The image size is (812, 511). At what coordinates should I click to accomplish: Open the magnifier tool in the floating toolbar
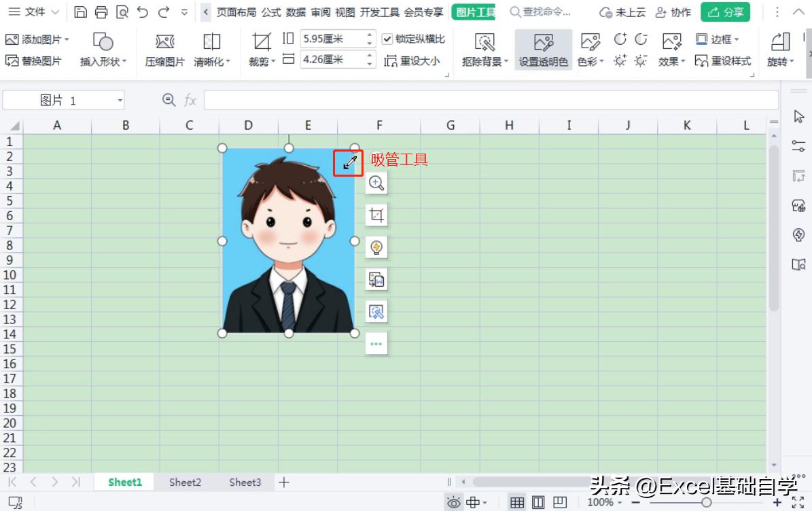[x=376, y=183]
